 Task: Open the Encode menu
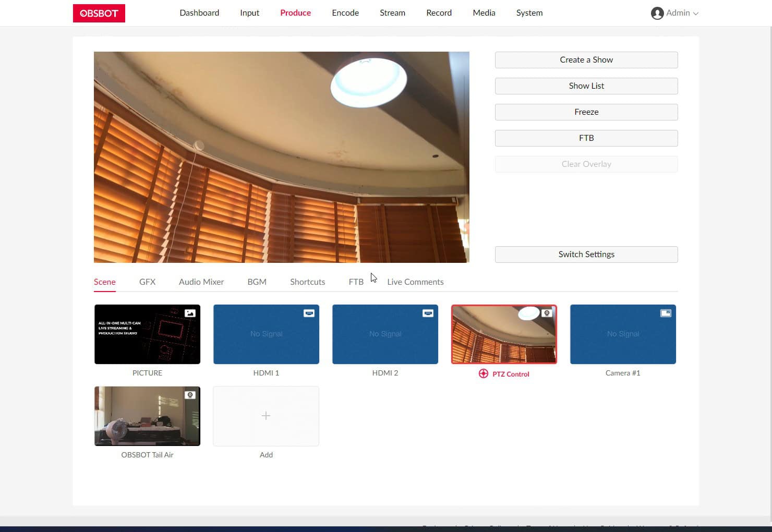pos(345,13)
